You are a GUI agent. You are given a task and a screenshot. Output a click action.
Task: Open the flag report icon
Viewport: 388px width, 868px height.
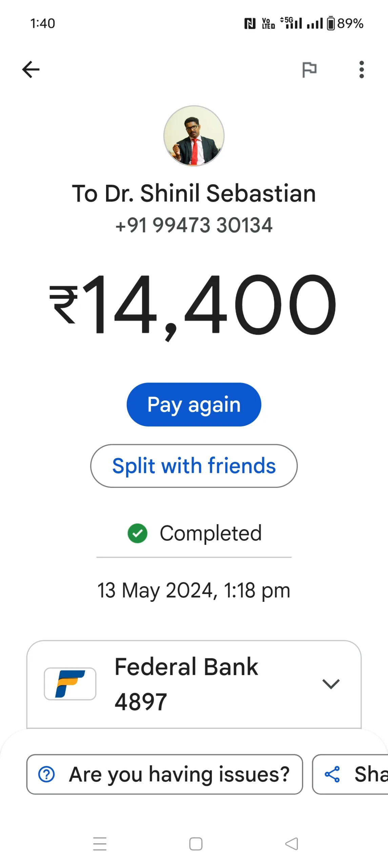coord(309,70)
